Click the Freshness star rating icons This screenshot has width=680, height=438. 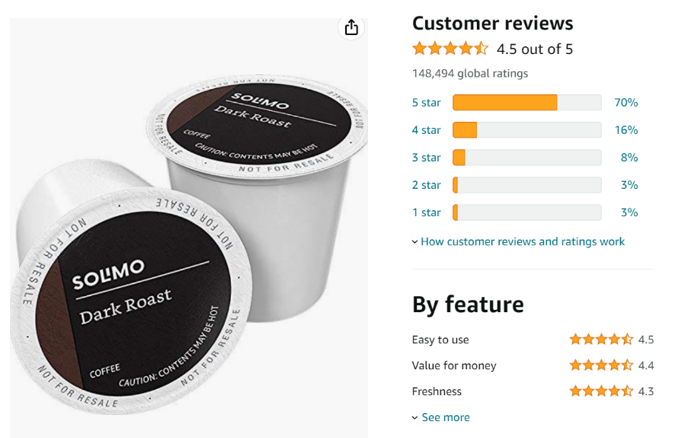(x=601, y=391)
